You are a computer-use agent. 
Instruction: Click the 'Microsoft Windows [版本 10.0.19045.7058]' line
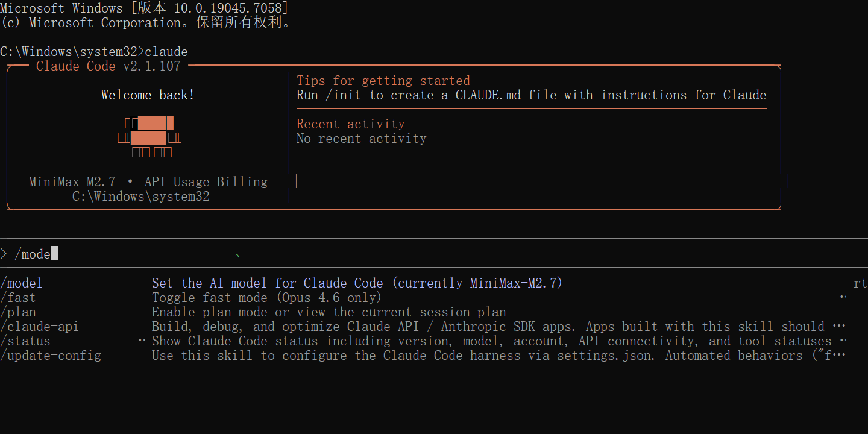click(144, 8)
